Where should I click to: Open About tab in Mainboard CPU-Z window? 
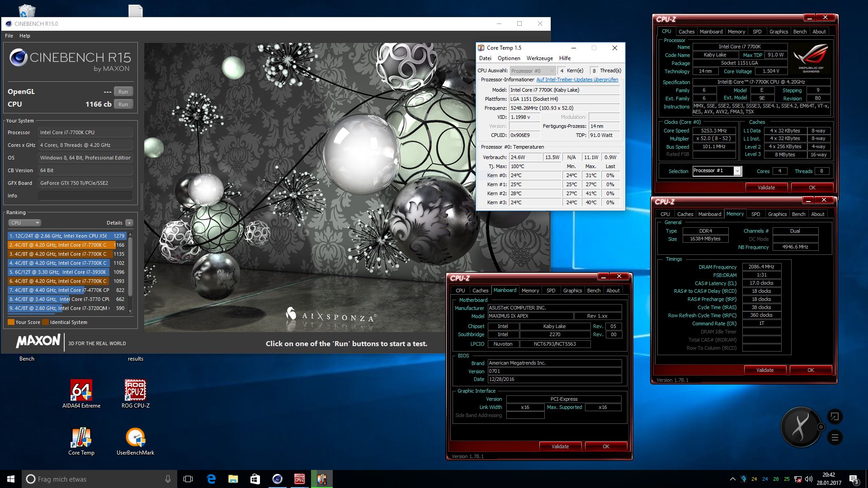(613, 291)
